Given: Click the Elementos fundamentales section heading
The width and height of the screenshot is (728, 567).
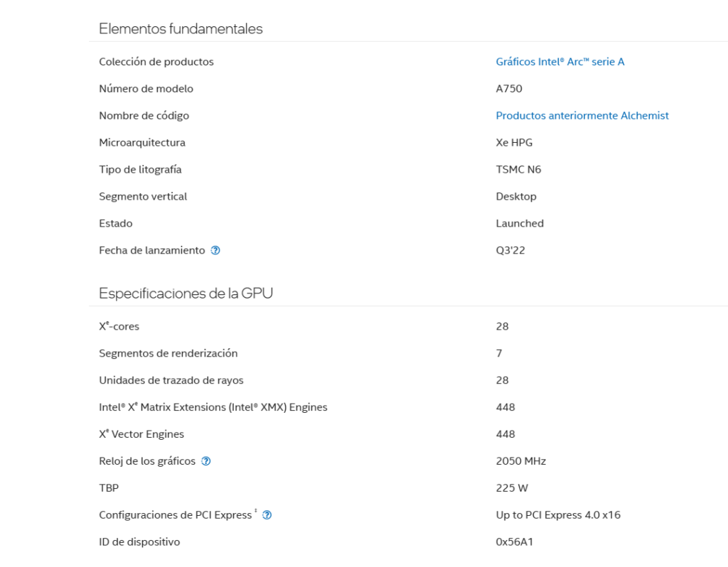Looking at the screenshot, I should (181, 28).
